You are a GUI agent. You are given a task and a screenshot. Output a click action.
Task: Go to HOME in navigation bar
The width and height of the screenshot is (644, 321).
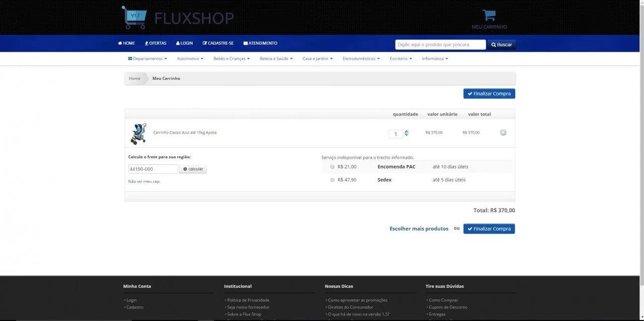click(x=127, y=43)
